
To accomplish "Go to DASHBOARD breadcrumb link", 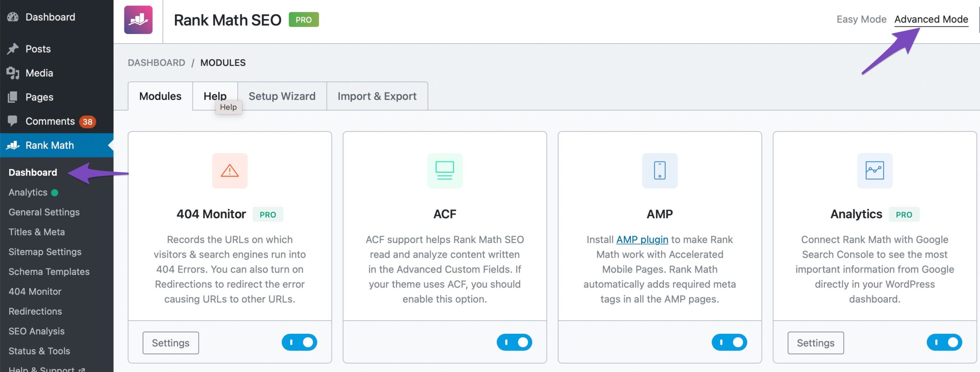I will pyautogui.click(x=156, y=63).
